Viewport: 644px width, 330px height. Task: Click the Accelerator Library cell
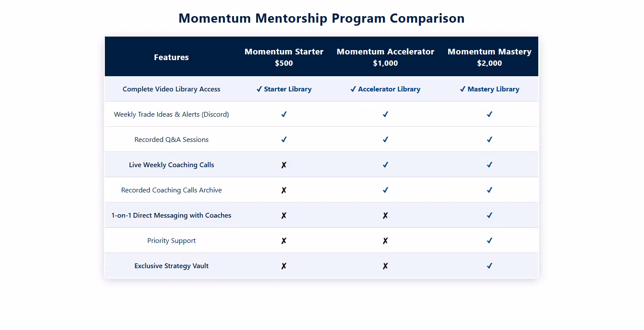385,89
